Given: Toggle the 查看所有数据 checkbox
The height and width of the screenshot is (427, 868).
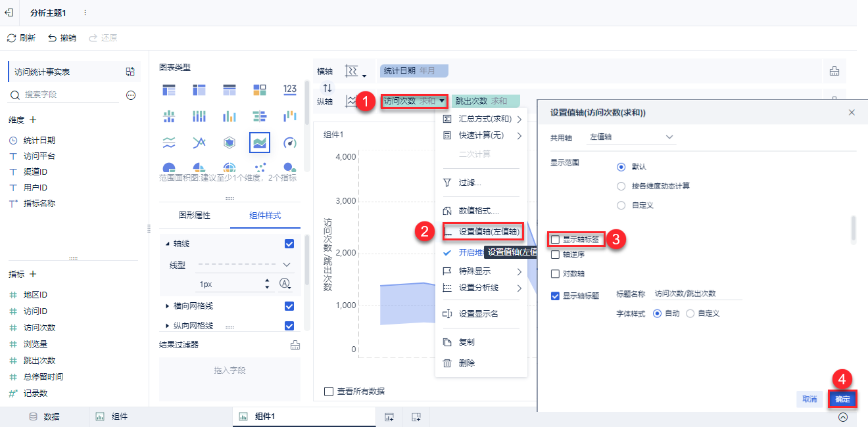Looking at the screenshot, I should point(329,392).
